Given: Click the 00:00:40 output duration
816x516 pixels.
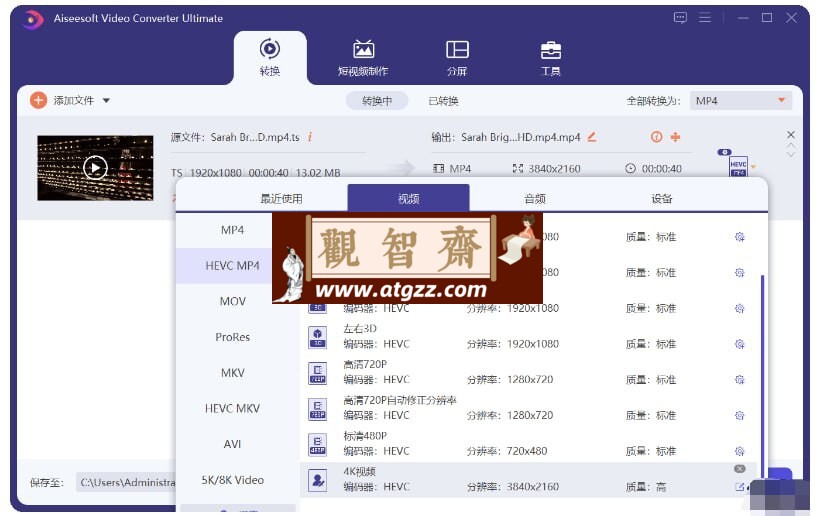Looking at the screenshot, I should click(x=661, y=169).
